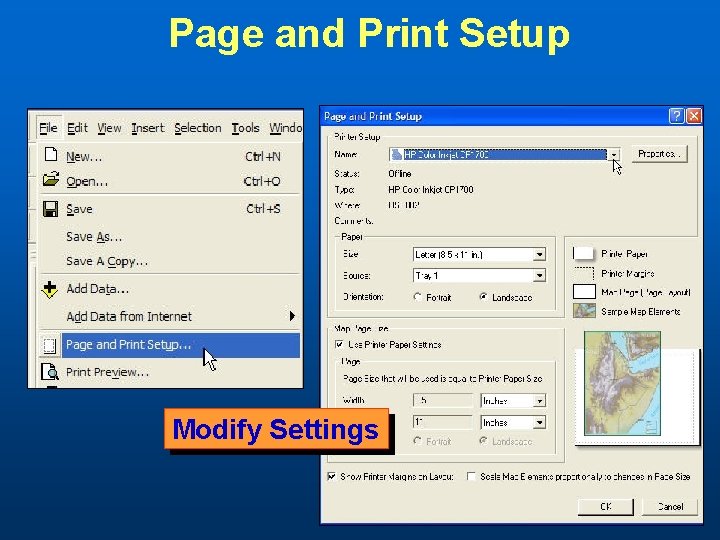Click the map preview thumbnail

tap(622, 383)
